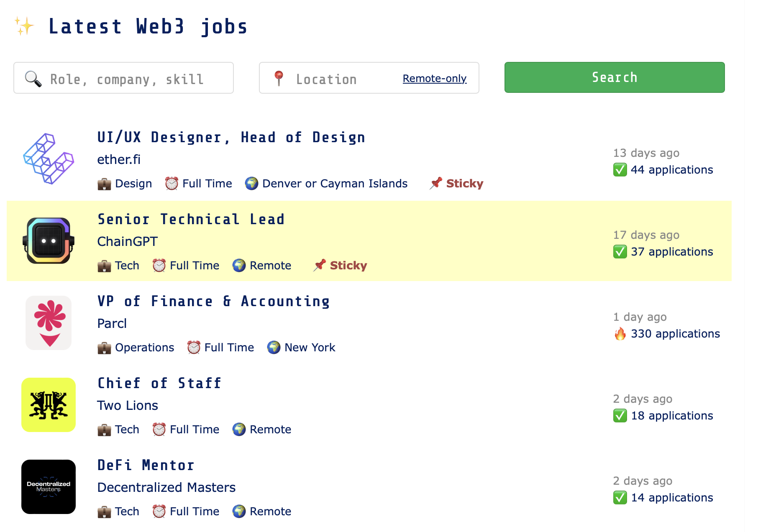This screenshot has height=532, width=758.
Task: Click the sparkles icon beside Latest Web3 jobs
Action: pyautogui.click(x=24, y=26)
